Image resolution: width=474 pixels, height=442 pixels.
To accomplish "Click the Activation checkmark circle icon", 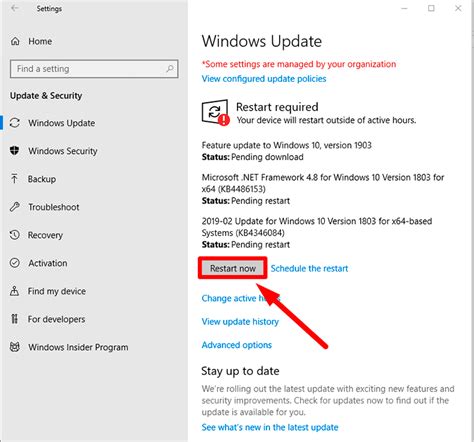I will point(15,263).
